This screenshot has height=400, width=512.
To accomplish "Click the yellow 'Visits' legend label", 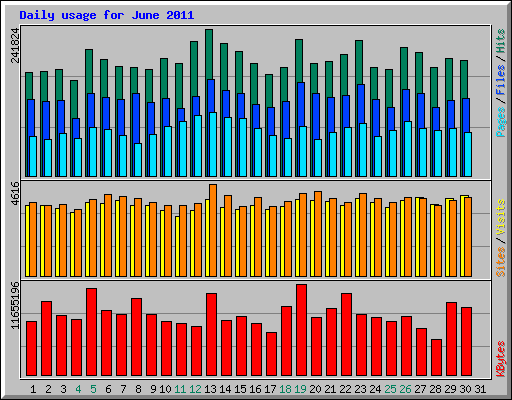I will 501,218.
